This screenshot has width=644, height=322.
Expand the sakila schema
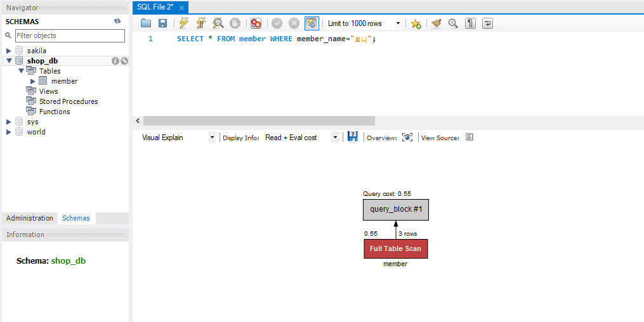click(x=9, y=51)
